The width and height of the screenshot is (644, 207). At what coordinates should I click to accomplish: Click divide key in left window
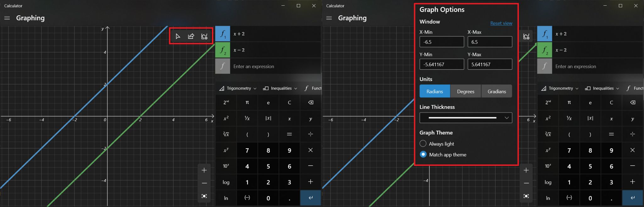tap(310, 134)
